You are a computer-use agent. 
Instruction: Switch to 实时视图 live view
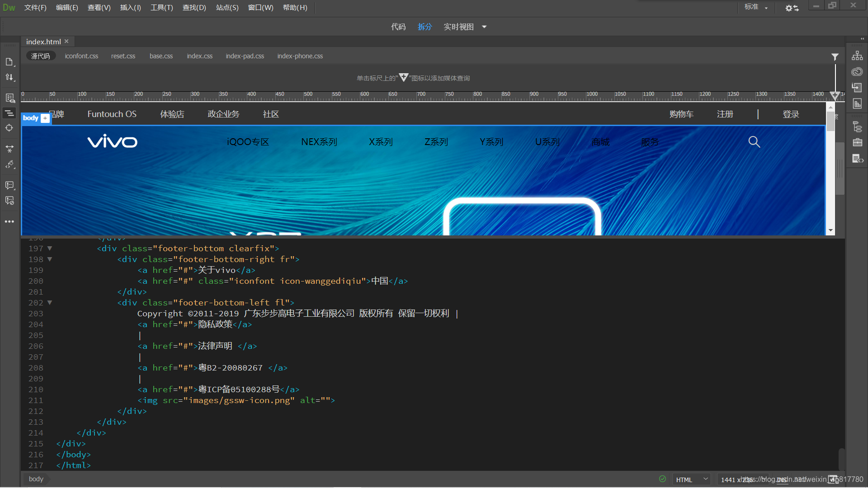(458, 27)
